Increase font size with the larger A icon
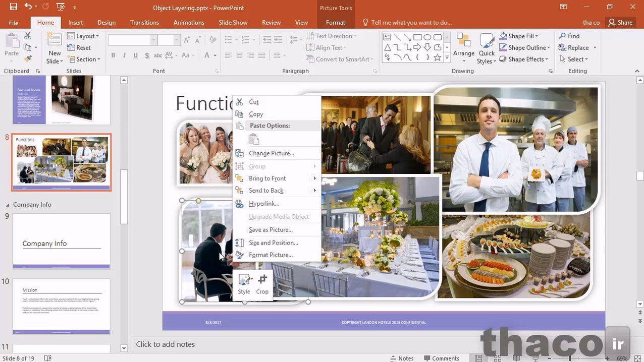 (x=187, y=40)
